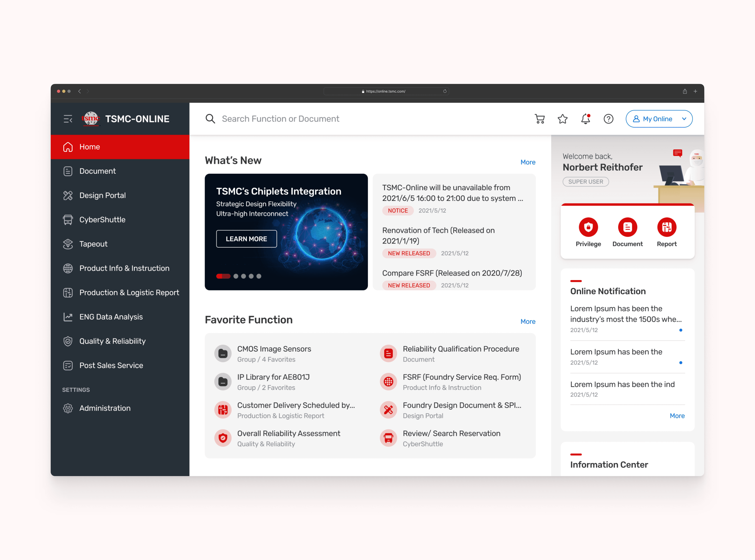Open IP Library for AE801J group
Viewport: 755px width, 560px height.
273,377
